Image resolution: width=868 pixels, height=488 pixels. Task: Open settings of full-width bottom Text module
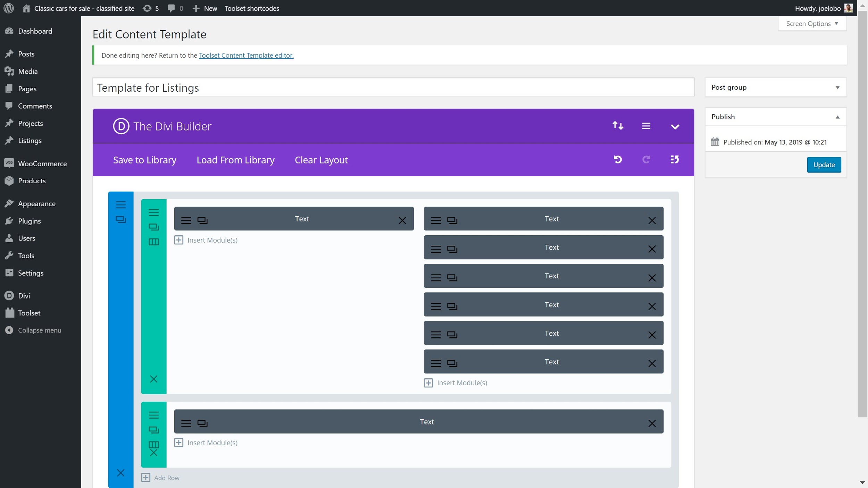[186, 423]
